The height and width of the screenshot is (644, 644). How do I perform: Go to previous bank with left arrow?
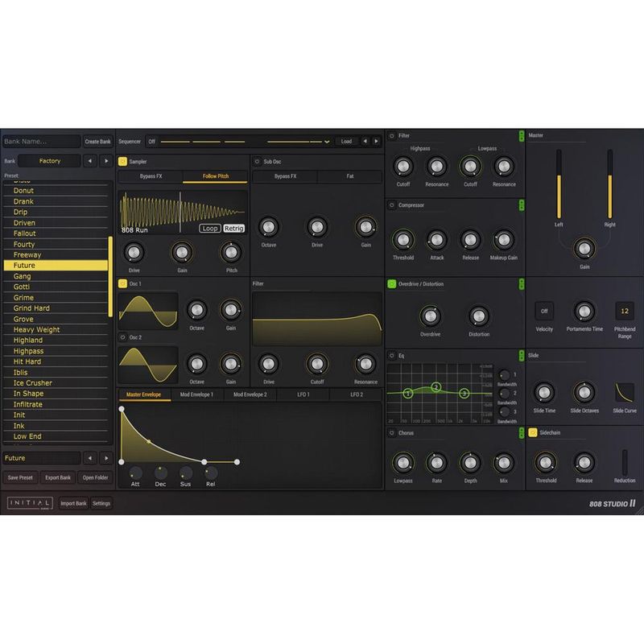click(90, 161)
